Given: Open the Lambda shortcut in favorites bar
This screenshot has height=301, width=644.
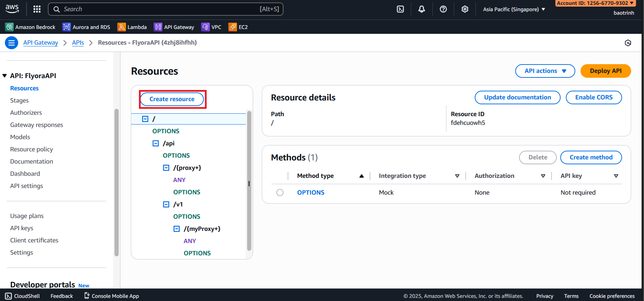Looking at the screenshot, I should pos(132,27).
